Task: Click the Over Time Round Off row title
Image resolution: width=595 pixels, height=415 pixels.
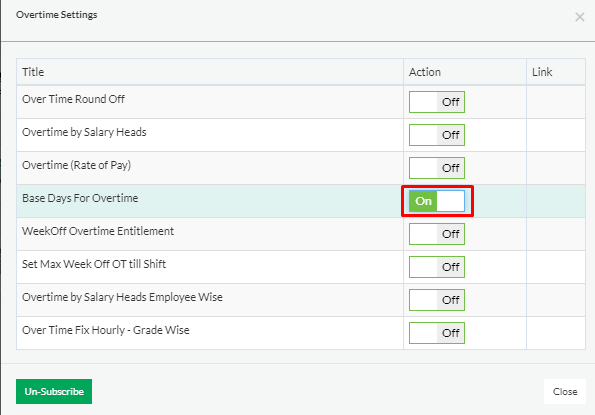Action: (x=73, y=99)
